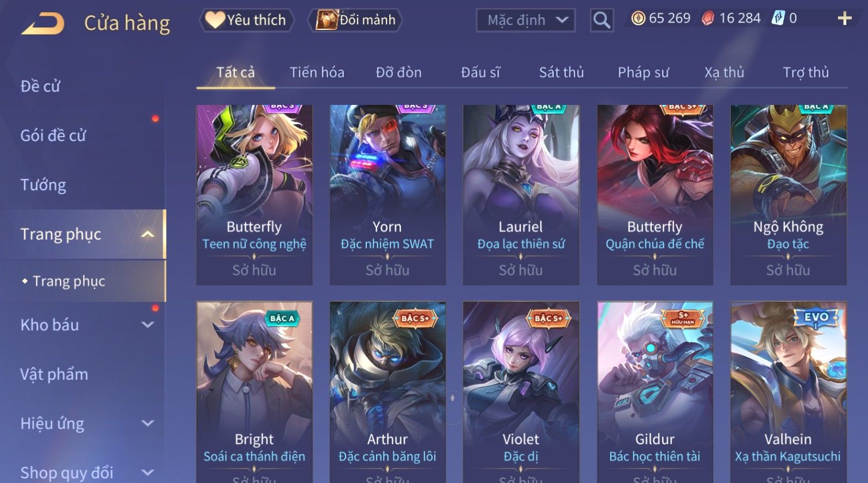Click the blue voucher currency icon
The height and width of the screenshot is (483, 868).
pos(779,18)
